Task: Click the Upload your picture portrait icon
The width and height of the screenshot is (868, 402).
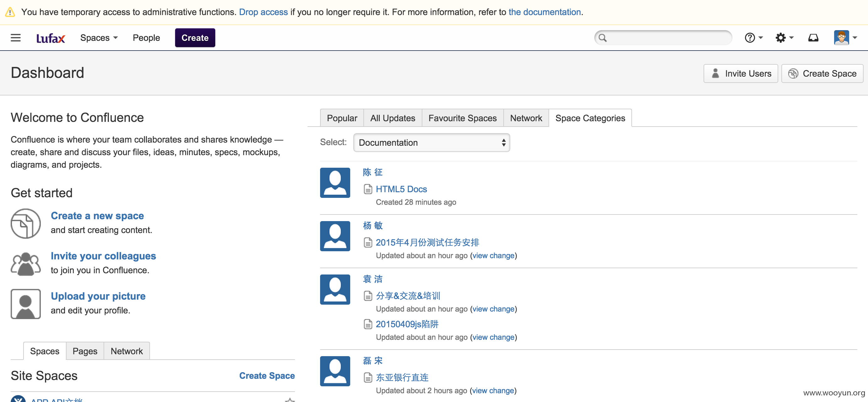Action: coord(26,304)
